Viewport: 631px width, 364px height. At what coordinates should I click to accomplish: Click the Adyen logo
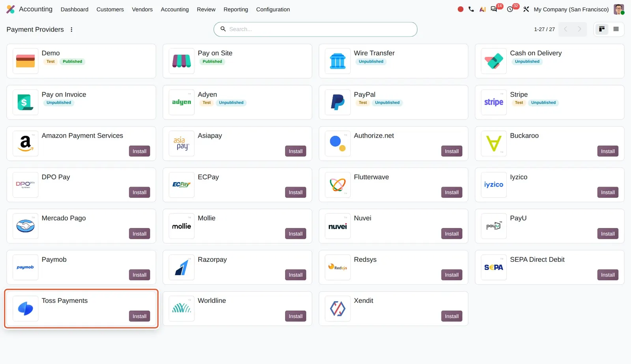pos(181,102)
